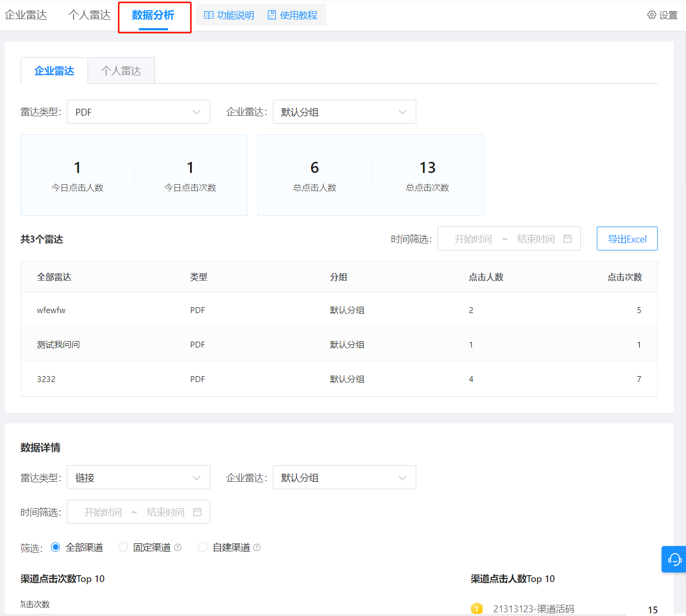Click help icon beside 固定渠道

[178, 548]
